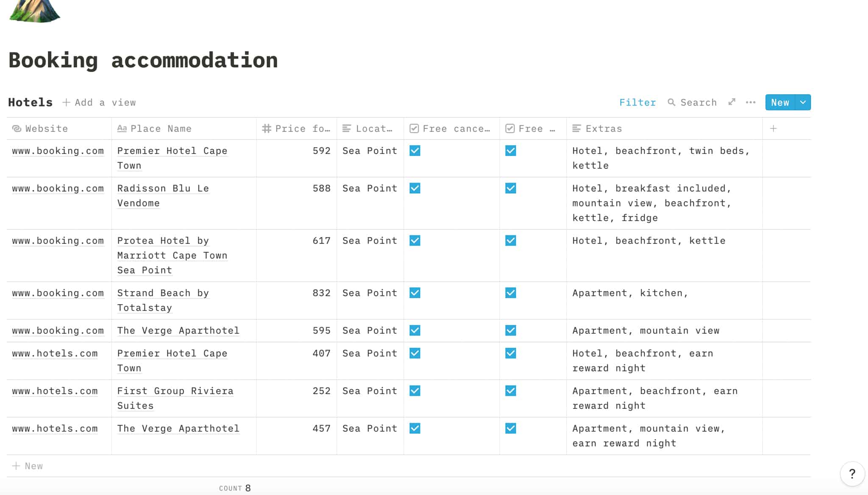
Task: Click the free cancellation checkbox column icon
Action: click(414, 128)
